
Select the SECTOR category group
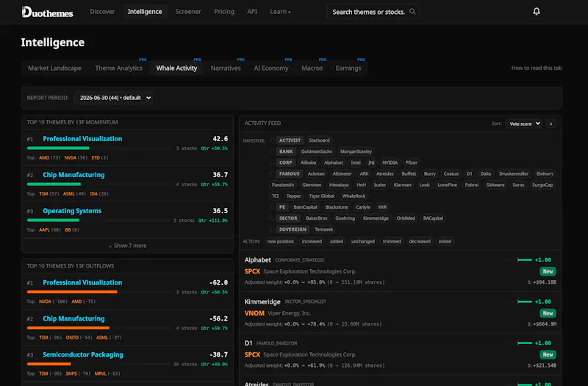(288, 218)
